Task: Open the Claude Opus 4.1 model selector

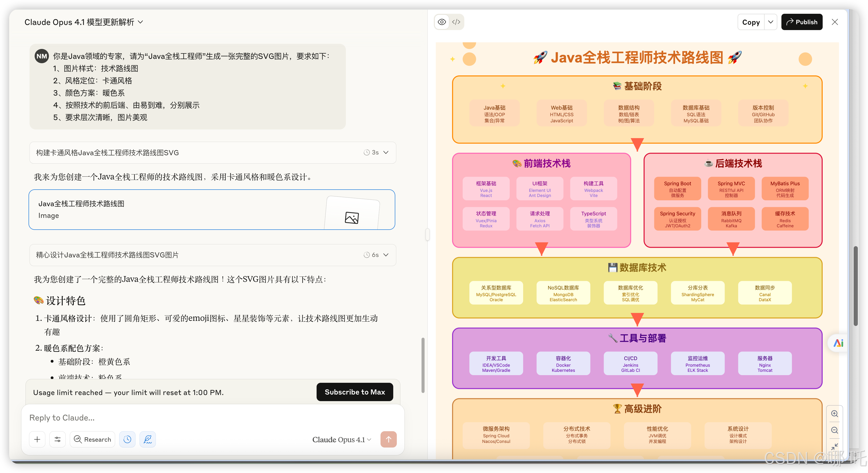Action: click(x=341, y=439)
